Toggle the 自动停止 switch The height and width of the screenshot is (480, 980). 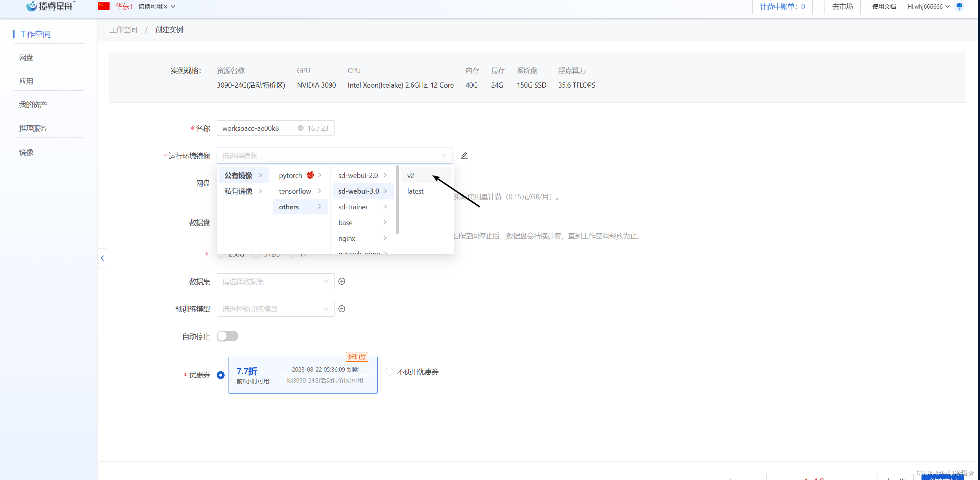tap(227, 336)
